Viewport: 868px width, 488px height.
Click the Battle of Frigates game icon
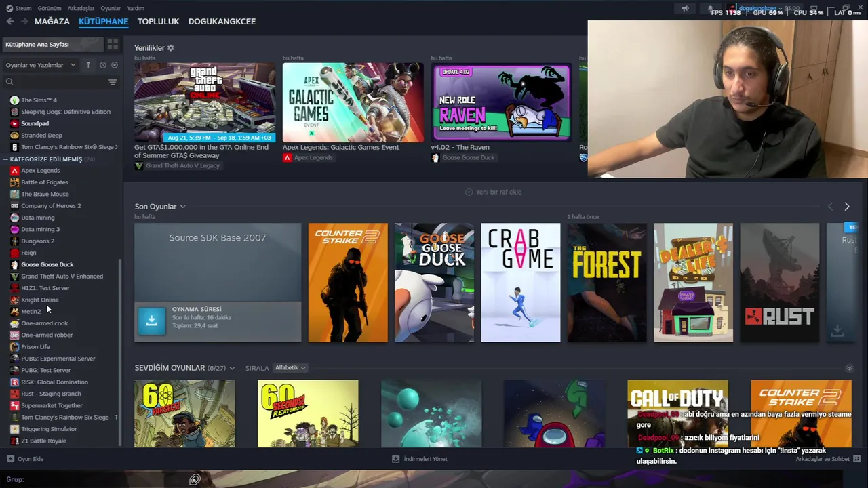14,182
